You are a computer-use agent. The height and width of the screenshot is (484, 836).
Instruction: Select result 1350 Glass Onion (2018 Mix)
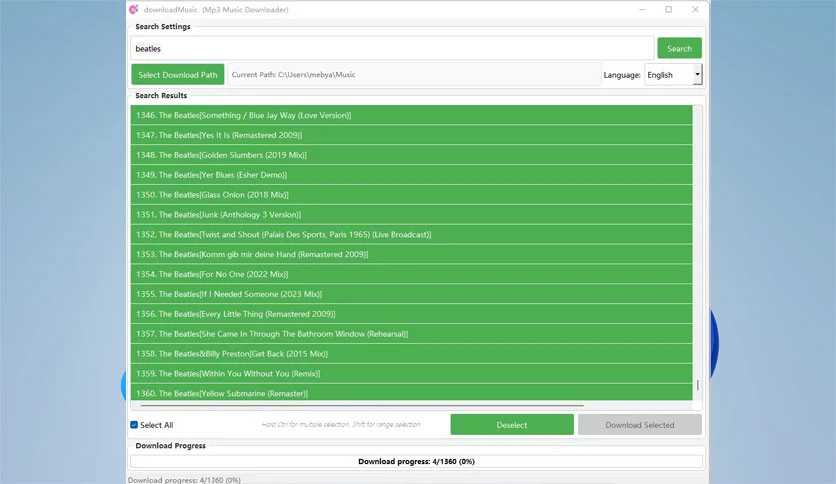coord(412,195)
